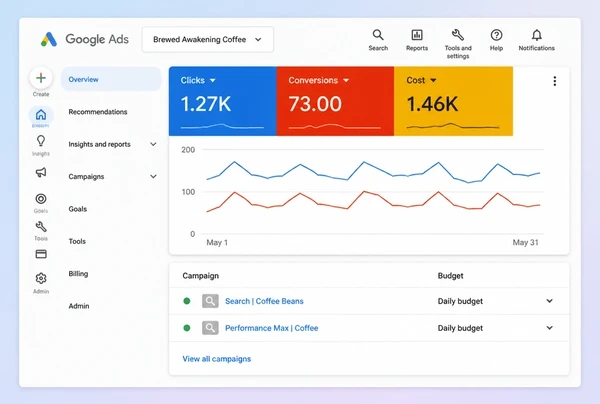600x404 pixels.
Task: Open the three-dot more options menu
Action: [x=554, y=81]
